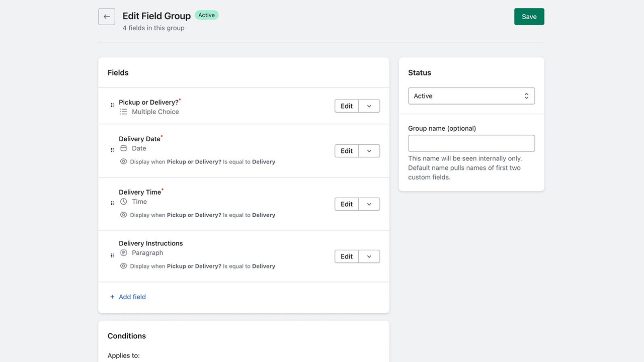Click the eye icon on the Delivery Instructions condition
Screen dimensions: 644x362
click(123, 266)
